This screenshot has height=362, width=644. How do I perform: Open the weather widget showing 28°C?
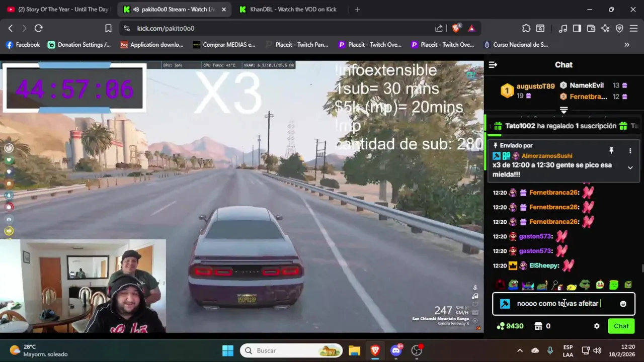(x=38, y=350)
